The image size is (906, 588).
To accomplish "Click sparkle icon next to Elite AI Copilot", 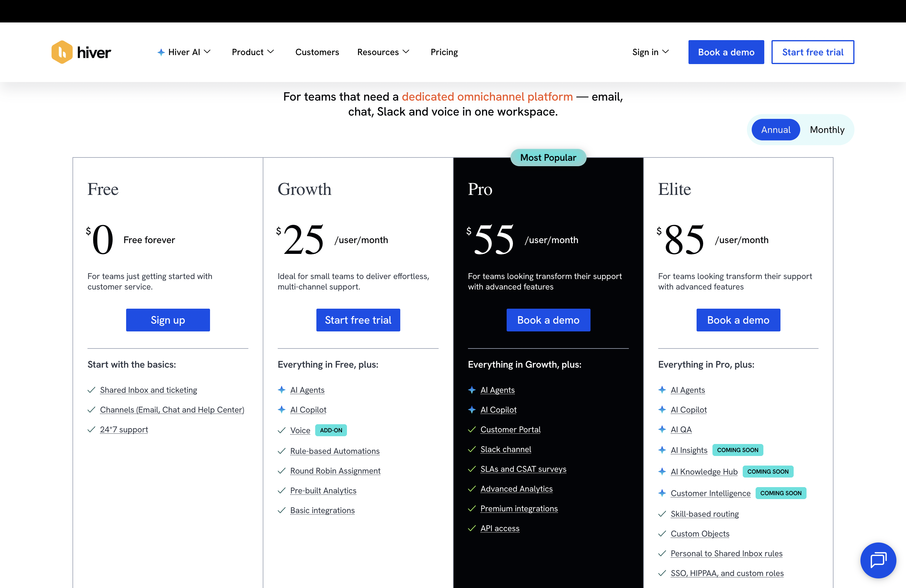I will [662, 410].
